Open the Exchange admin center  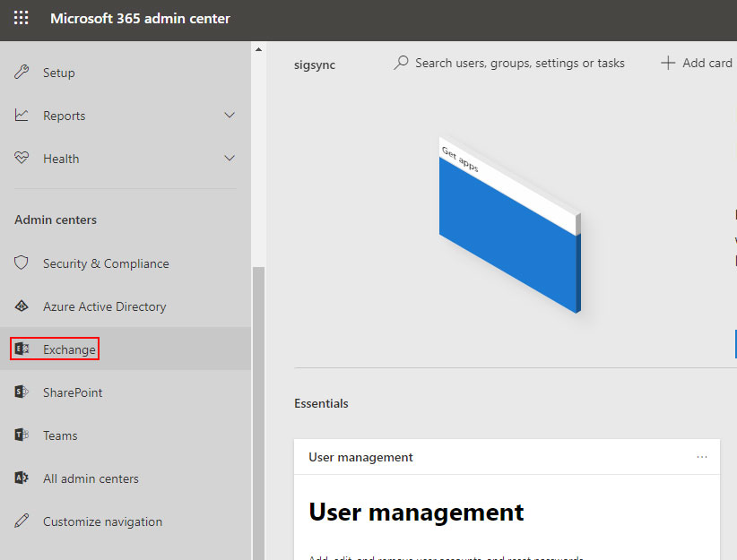pos(126,349)
